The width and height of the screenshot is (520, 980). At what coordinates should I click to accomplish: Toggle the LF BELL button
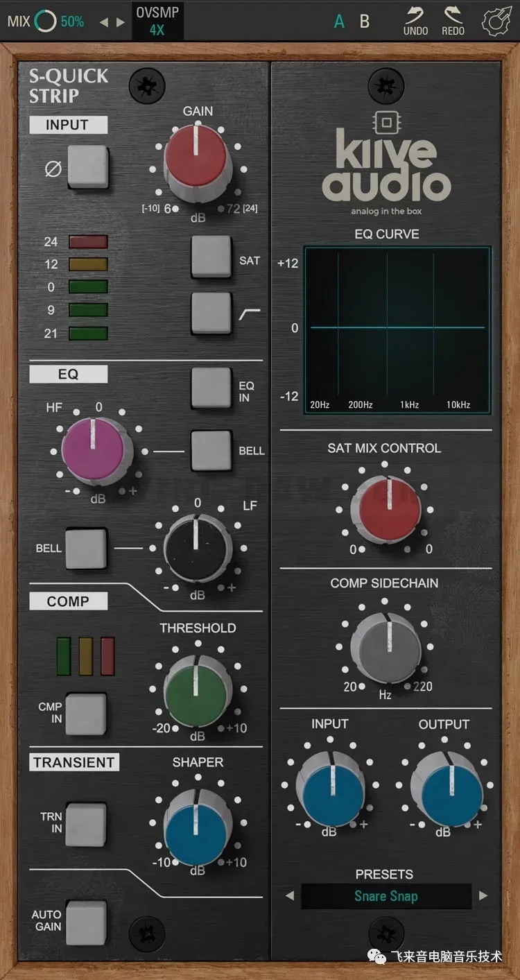click(x=87, y=548)
